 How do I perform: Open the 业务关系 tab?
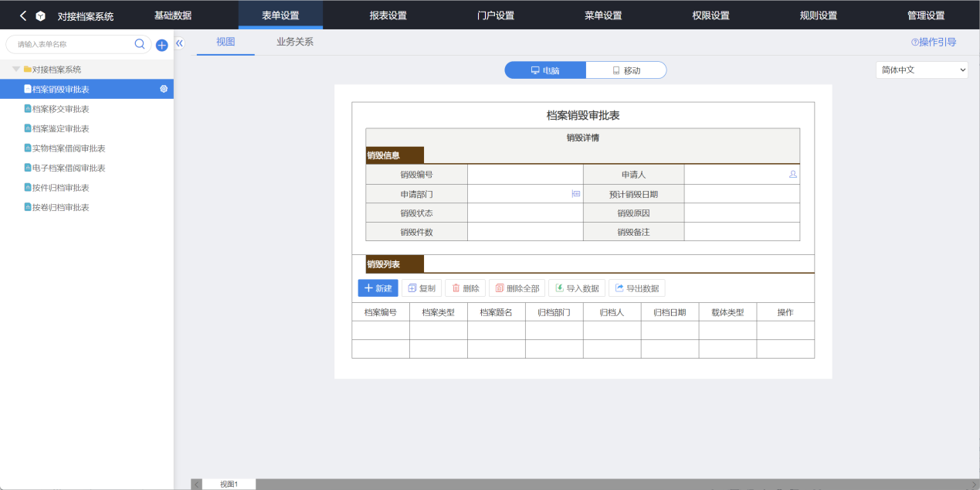295,43
